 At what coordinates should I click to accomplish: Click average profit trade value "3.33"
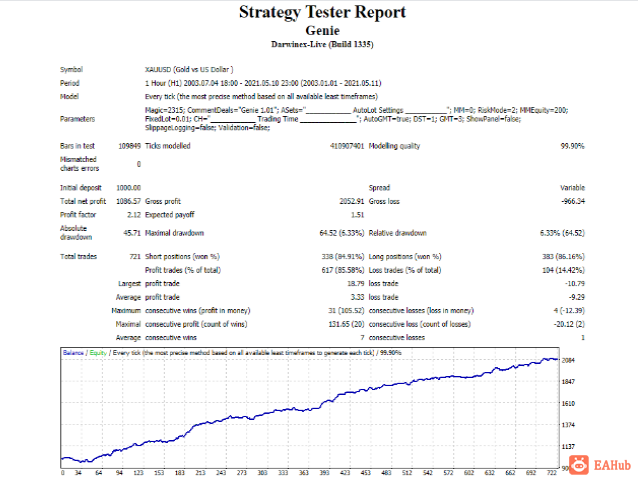tap(357, 298)
